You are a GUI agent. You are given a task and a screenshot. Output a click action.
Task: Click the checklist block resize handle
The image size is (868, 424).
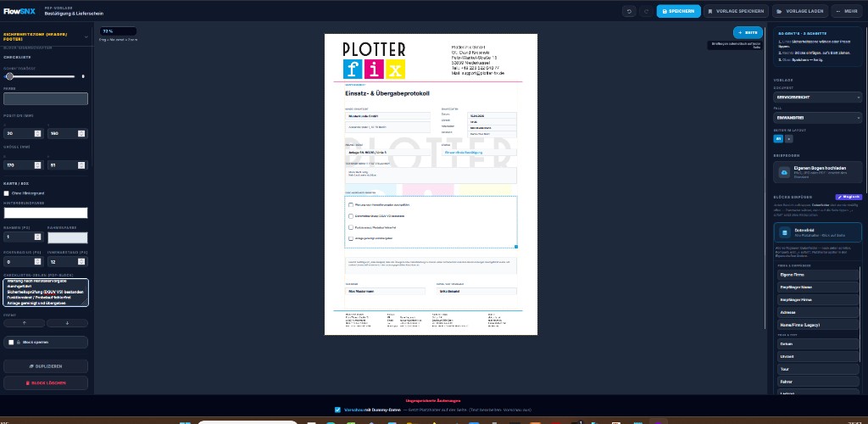(516, 247)
